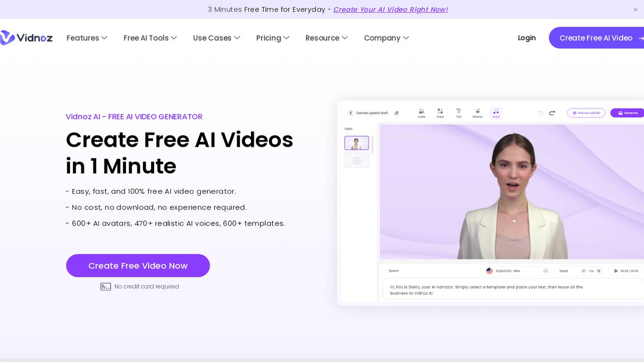This screenshot has height=362, width=644.
Task: Expand the Resource menu
Action: pyautogui.click(x=327, y=38)
